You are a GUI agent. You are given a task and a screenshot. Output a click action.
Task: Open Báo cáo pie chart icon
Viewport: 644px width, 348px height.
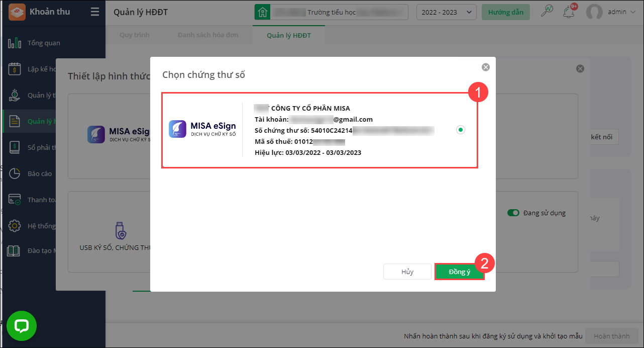pos(15,173)
